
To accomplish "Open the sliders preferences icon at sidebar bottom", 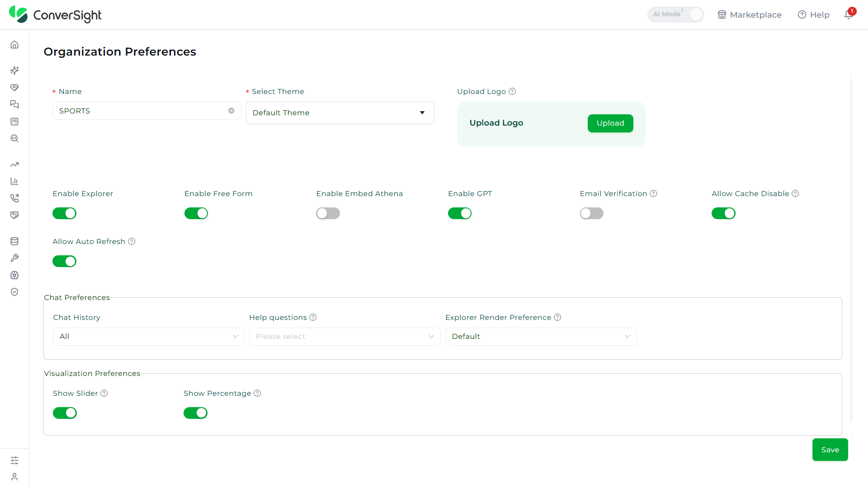I will 14,460.
